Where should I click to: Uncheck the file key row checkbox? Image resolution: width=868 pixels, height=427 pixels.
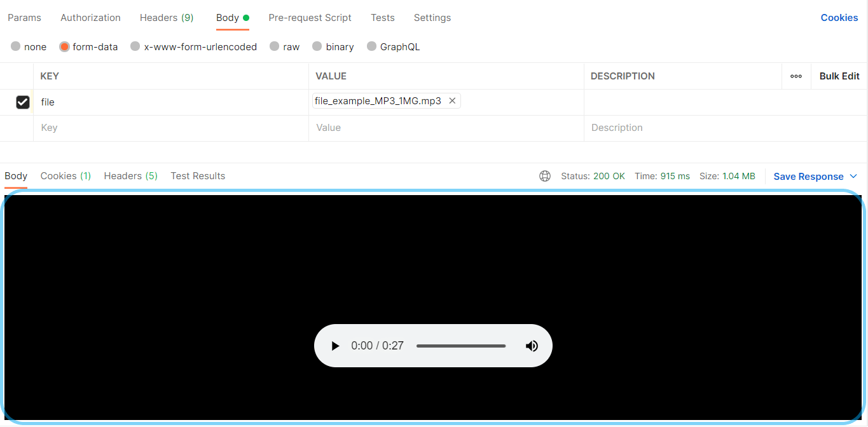click(23, 102)
